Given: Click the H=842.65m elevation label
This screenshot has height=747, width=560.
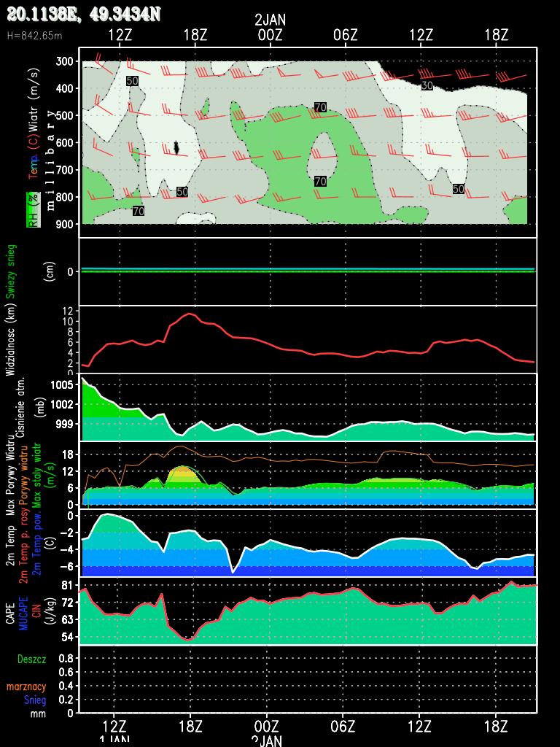Looking at the screenshot, I should tap(34, 35).
